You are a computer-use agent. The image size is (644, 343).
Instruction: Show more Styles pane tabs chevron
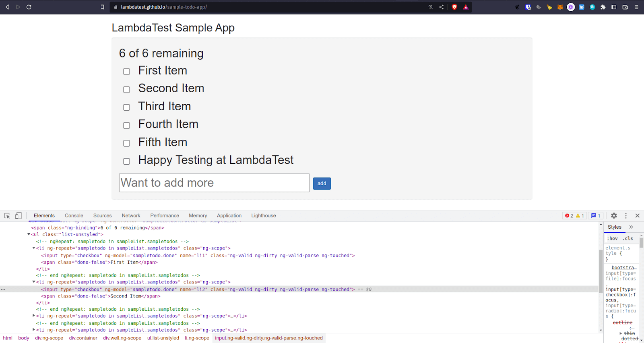click(631, 227)
